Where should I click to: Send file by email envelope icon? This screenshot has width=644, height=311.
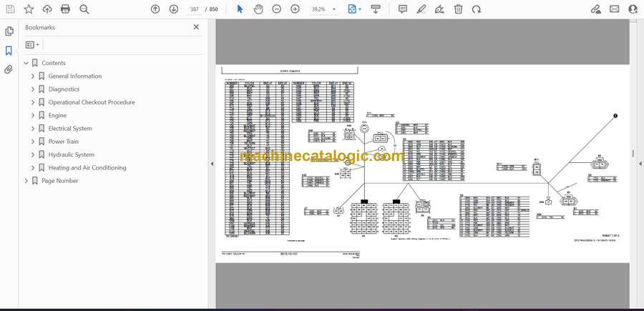tap(615, 9)
